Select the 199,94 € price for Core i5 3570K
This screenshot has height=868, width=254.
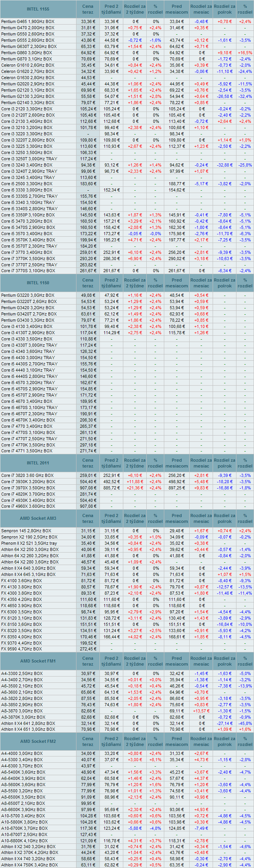coord(88,240)
